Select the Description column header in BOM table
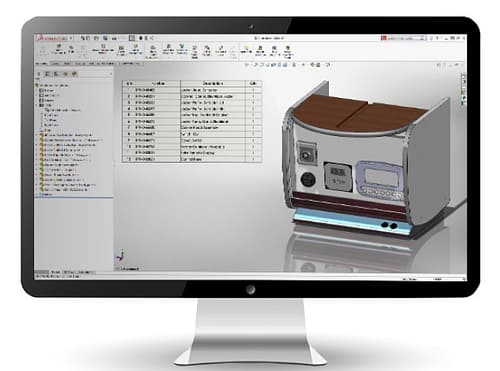The width and height of the screenshot is (500, 371). coord(213,83)
